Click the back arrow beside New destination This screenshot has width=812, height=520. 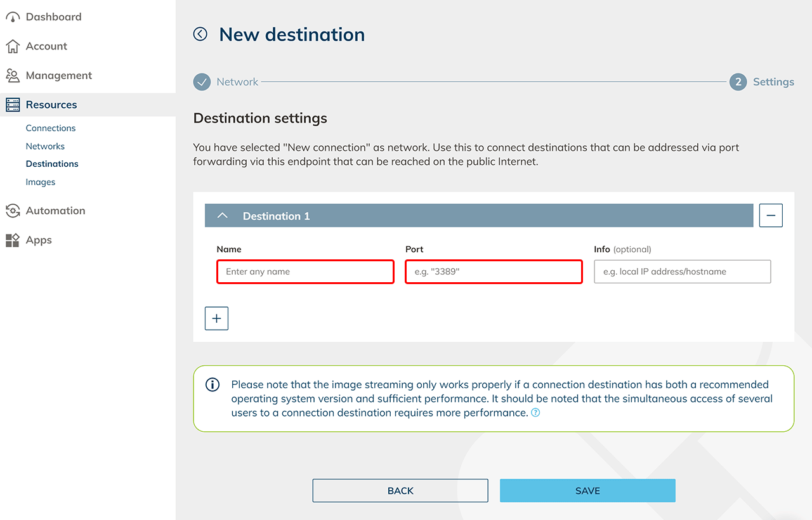200,34
